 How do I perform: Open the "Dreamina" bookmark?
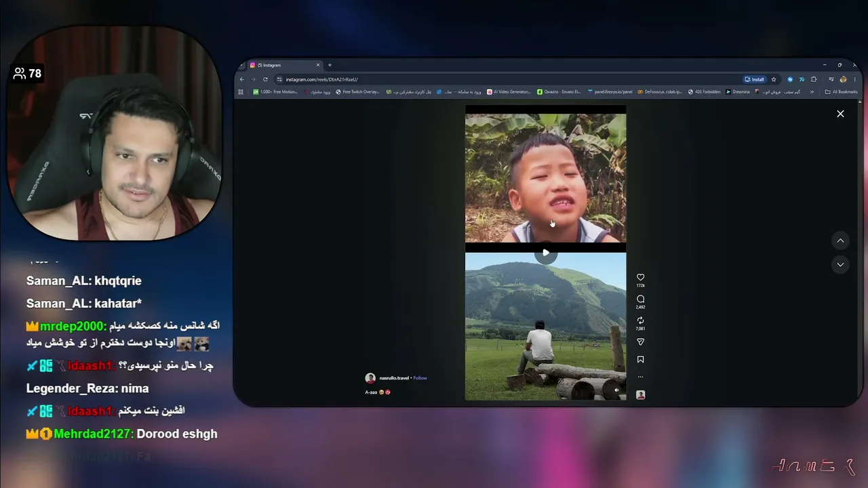(738, 91)
